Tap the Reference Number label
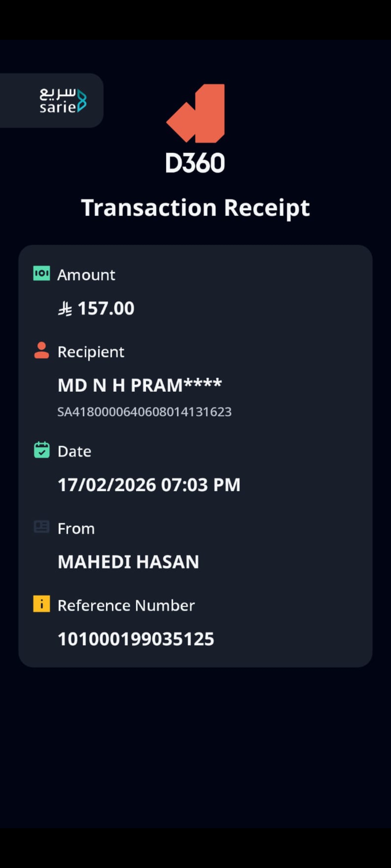This screenshot has height=868, width=391. 126,605
